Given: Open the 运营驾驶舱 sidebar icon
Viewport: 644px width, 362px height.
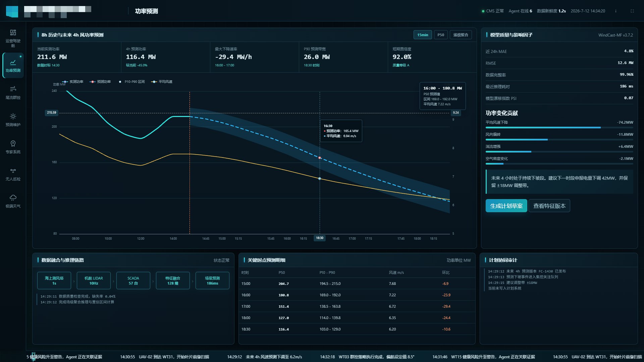Looking at the screenshot, I should 13,33.
